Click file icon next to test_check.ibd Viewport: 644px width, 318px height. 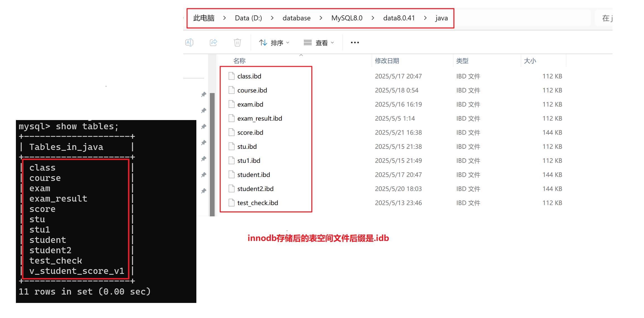[231, 203]
